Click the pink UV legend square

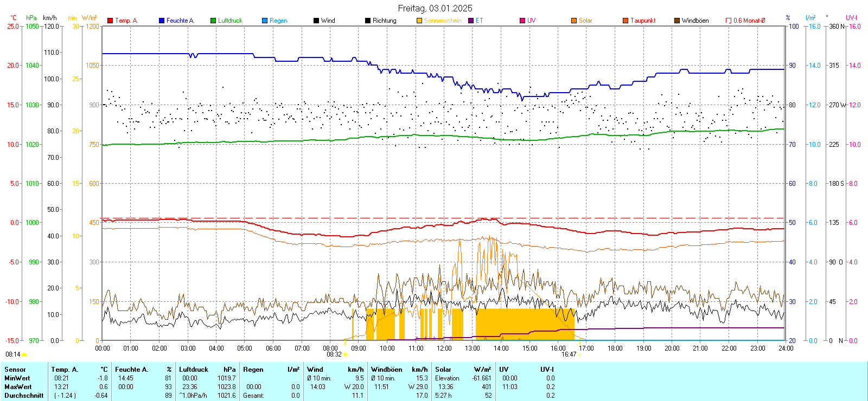click(x=522, y=21)
